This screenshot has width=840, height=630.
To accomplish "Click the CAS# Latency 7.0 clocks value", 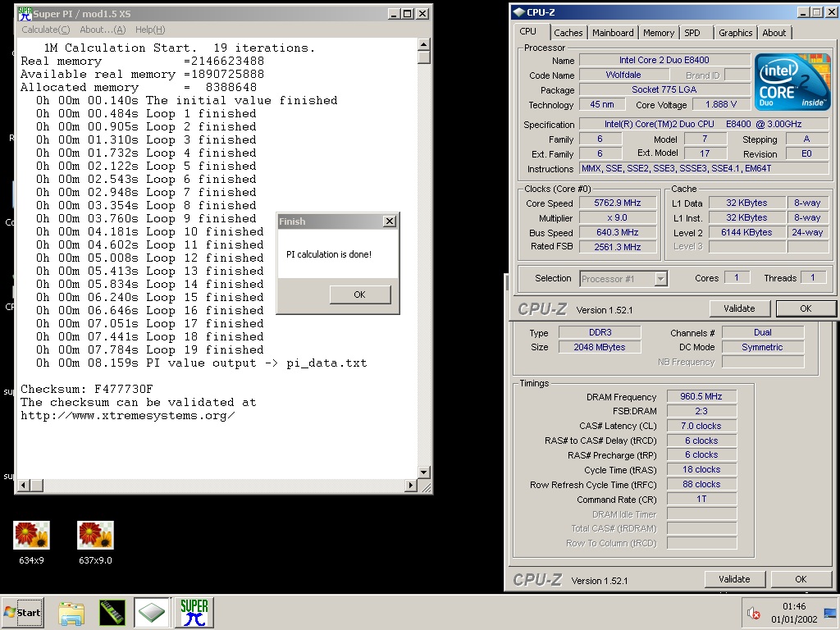I will (701, 426).
